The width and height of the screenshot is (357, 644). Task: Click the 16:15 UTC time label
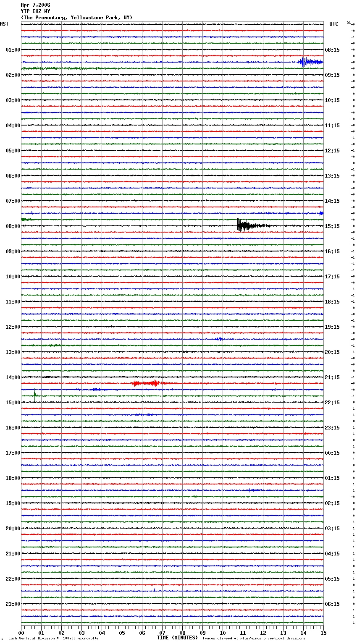pyautogui.click(x=332, y=251)
